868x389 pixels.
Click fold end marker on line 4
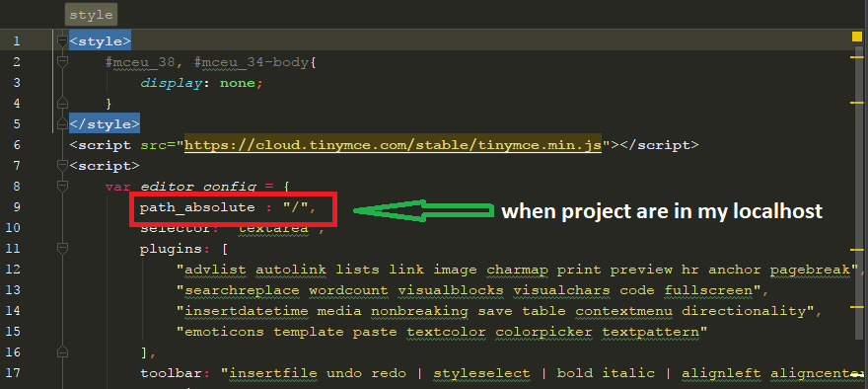62,103
